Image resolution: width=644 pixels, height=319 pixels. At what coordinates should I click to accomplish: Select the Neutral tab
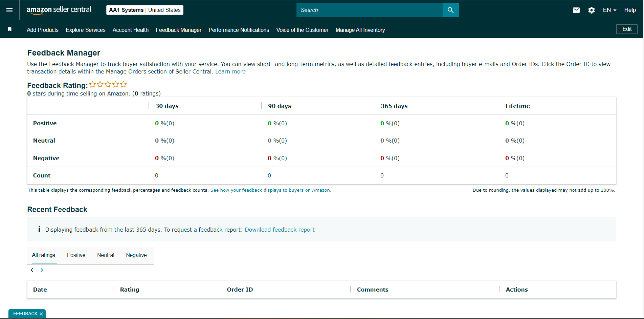(106, 255)
